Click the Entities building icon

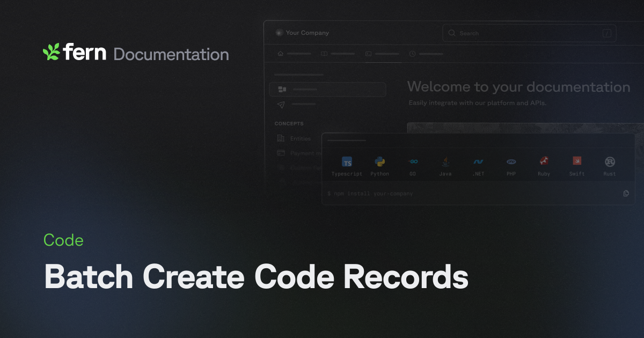(x=281, y=138)
